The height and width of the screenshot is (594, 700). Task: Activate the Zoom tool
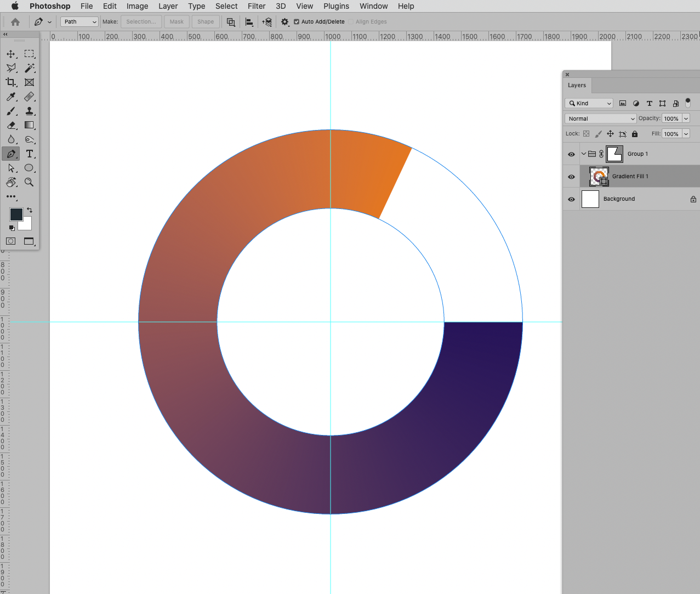point(30,182)
